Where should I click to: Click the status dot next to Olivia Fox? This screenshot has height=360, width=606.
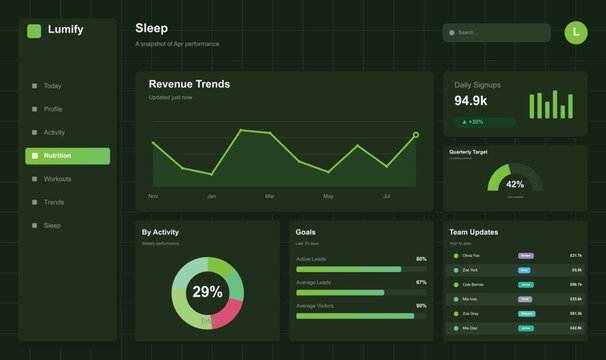[456, 256]
